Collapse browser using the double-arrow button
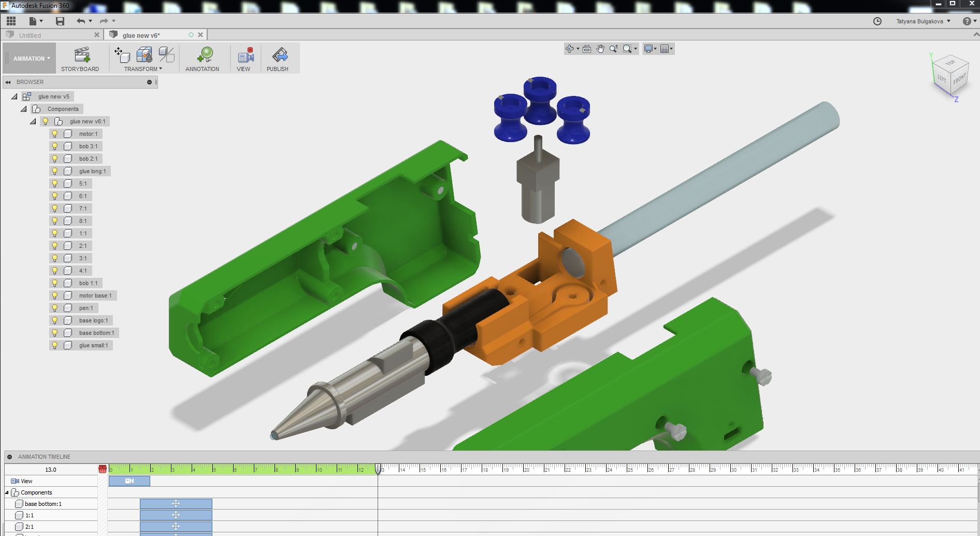 (8, 82)
